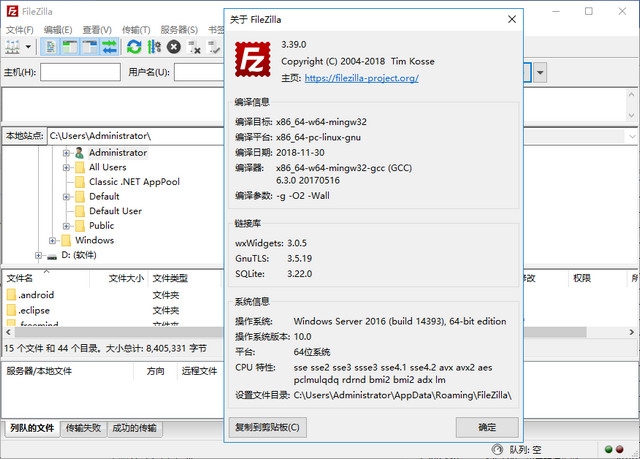Open the 查看(V) menu
Image resolution: width=640 pixels, height=459 pixels.
pyautogui.click(x=97, y=30)
